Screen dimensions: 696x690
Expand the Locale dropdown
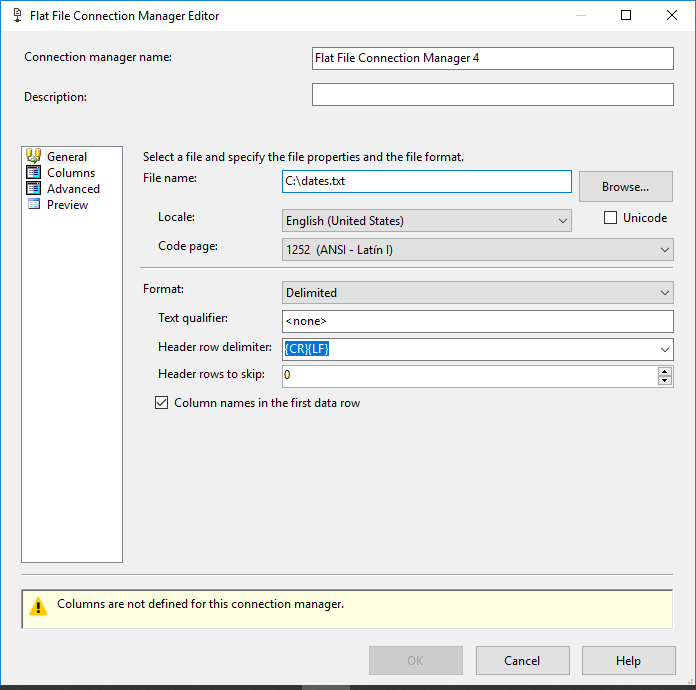(x=562, y=220)
